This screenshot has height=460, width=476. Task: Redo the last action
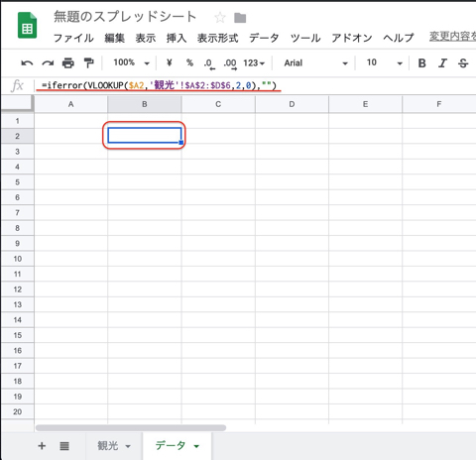point(48,62)
